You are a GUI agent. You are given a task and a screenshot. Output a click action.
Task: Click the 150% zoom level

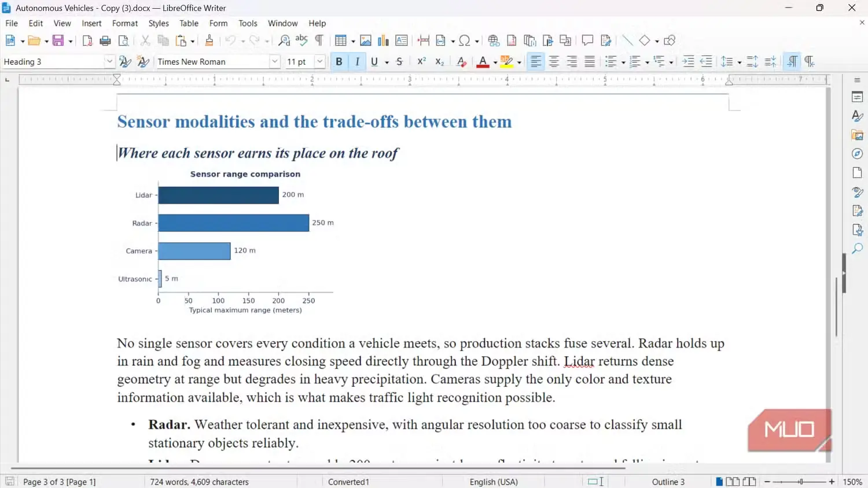pyautogui.click(x=852, y=482)
